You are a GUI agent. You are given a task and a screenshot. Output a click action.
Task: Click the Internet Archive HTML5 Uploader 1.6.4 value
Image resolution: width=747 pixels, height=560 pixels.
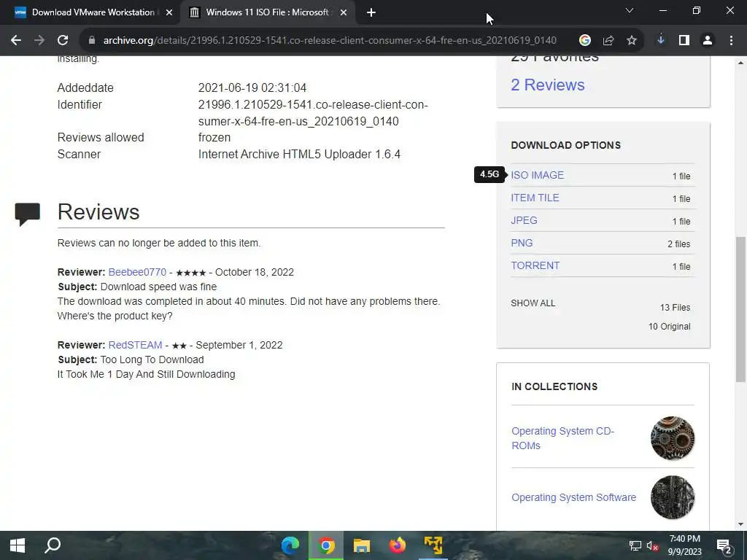click(299, 155)
